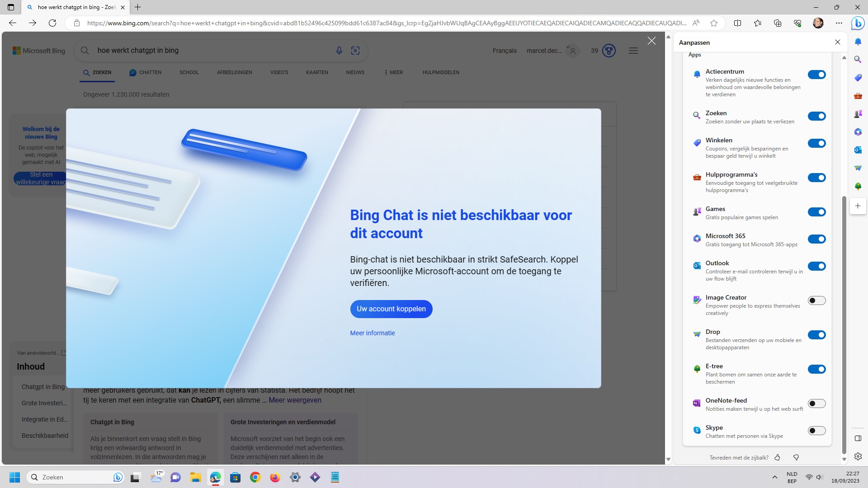Viewport: 868px width, 488px height.
Task: Open Microsoft Rewards medal icon
Action: coord(609,51)
